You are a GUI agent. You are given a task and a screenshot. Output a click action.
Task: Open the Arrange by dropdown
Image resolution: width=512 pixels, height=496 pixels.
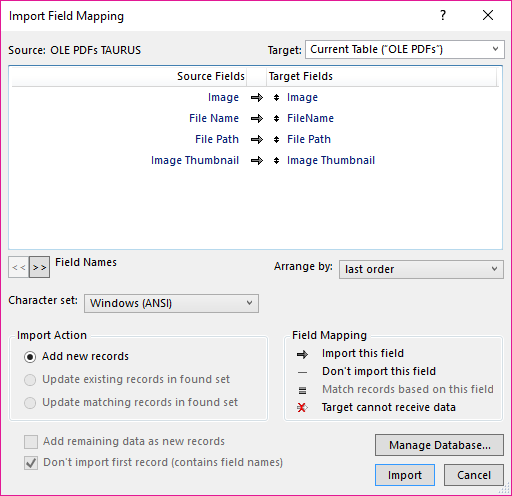click(421, 269)
